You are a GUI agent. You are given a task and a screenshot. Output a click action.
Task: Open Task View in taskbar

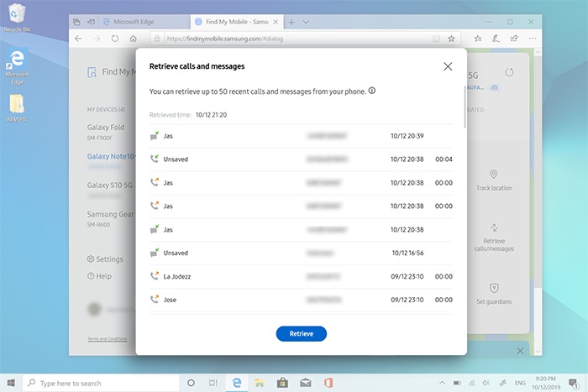coord(213,383)
